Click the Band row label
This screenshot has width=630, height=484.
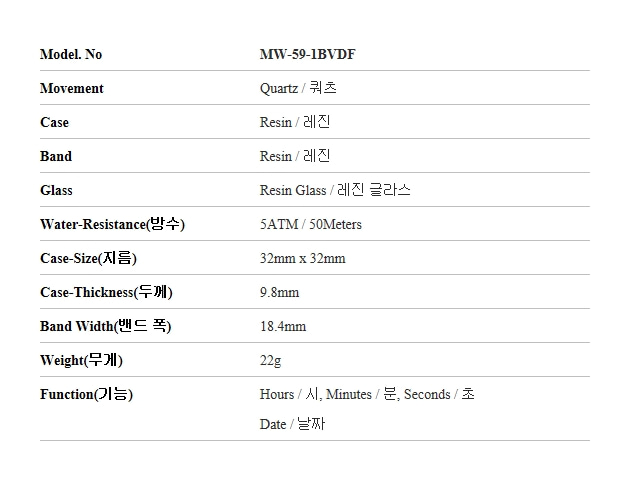tap(56, 156)
